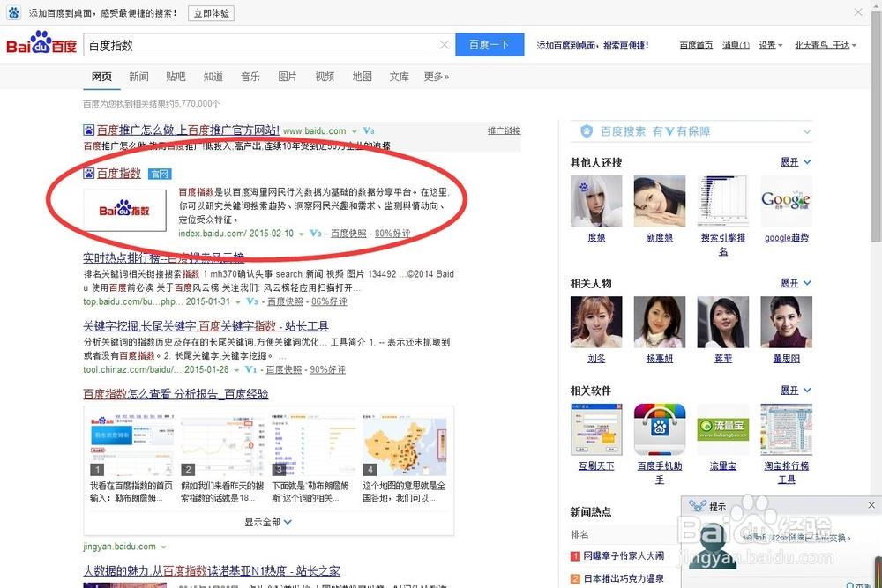Click 百度手机助手 app icon
Viewport: 882px width, 588px height.
[659, 429]
